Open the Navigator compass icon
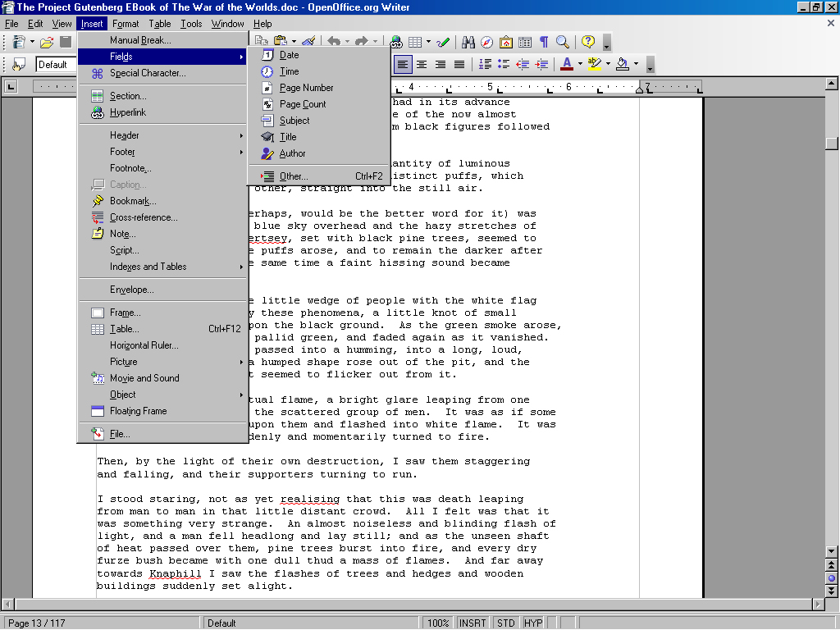Viewport: 840px width, 630px height. pos(487,42)
